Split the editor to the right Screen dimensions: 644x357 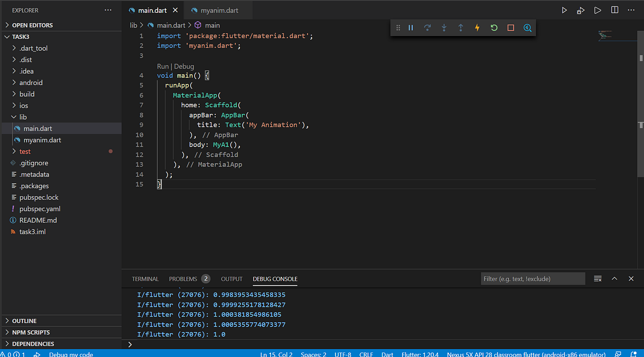(x=614, y=10)
